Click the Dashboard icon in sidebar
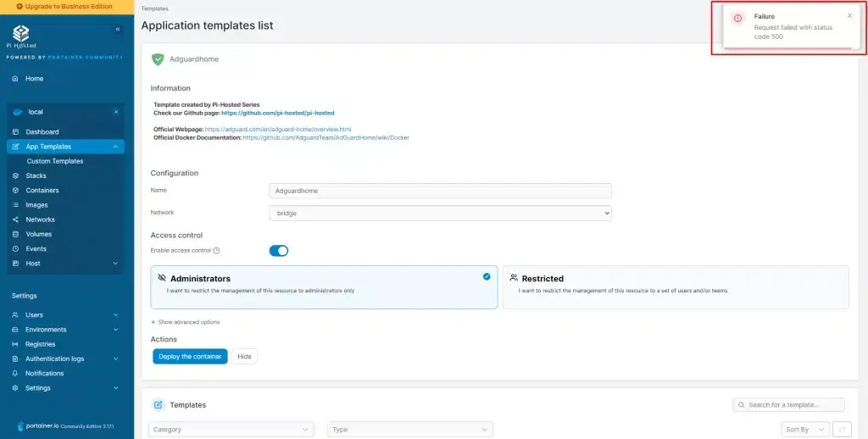 click(15, 131)
